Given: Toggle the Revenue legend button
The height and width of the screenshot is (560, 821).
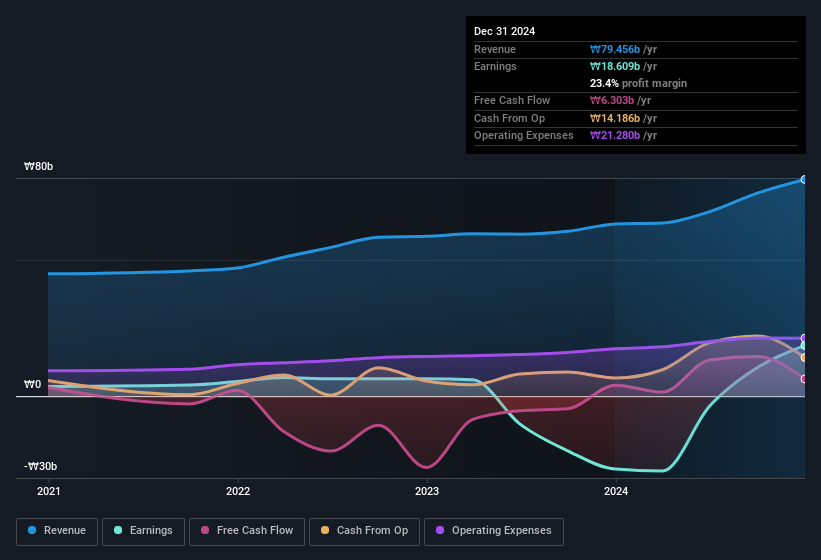Looking at the screenshot, I should [x=57, y=531].
